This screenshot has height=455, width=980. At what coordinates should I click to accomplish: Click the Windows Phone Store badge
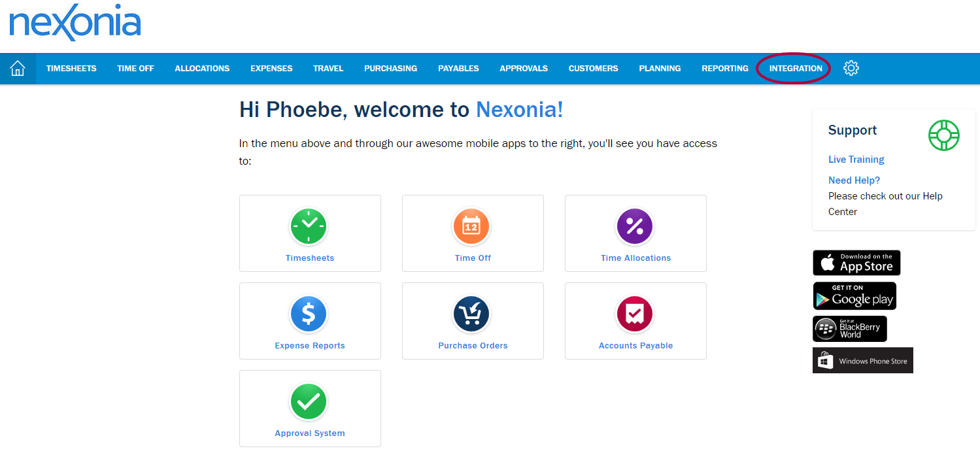(862, 361)
